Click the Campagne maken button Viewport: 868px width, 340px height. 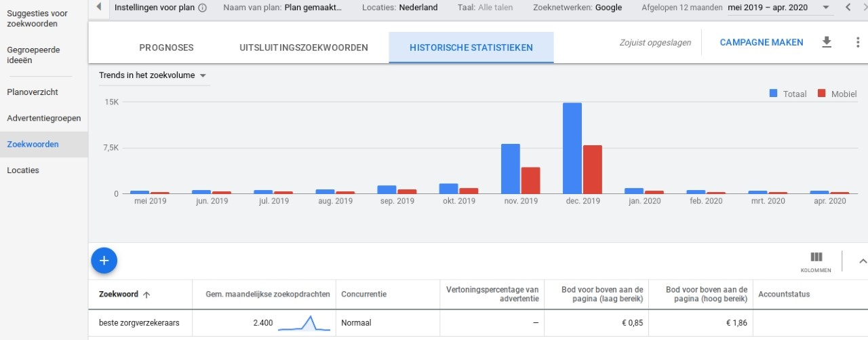click(x=762, y=42)
